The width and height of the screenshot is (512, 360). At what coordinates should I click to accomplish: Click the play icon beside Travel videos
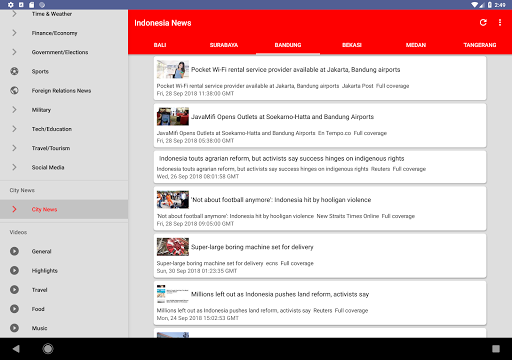(x=14, y=290)
